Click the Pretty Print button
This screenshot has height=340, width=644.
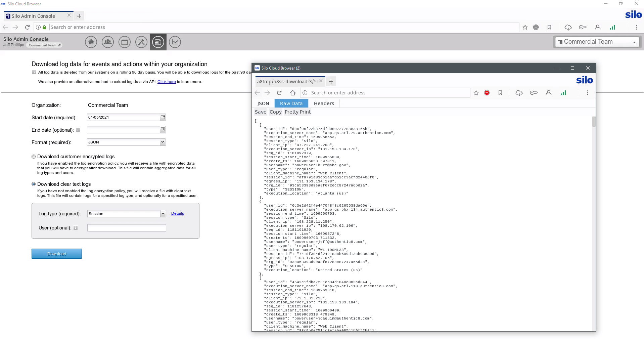click(298, 112)
